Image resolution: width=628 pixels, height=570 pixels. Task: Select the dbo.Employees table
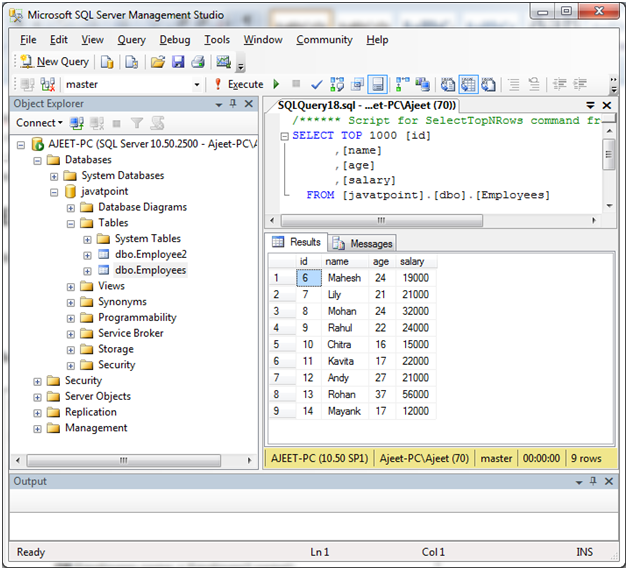tap(150, 270)
